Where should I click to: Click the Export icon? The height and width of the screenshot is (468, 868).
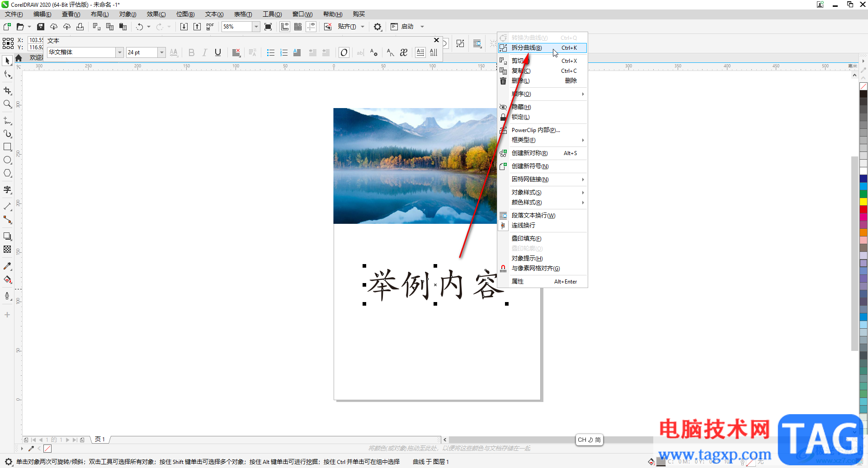coord(197,27)
